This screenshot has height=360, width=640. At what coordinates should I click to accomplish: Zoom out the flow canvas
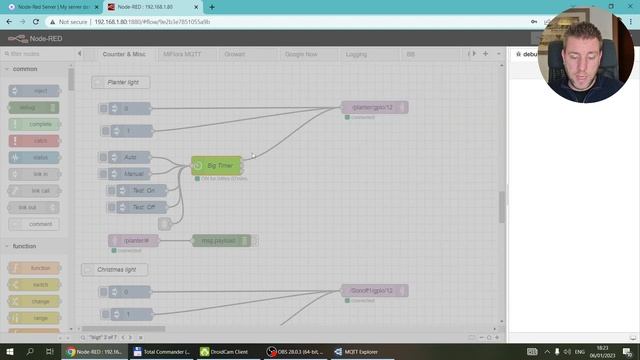click(x=481, y=338)
